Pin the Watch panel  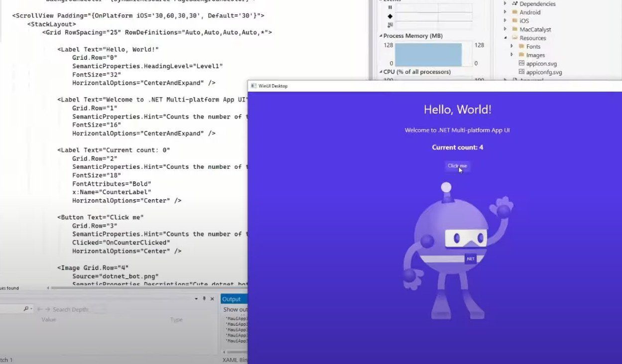(204, 299)
